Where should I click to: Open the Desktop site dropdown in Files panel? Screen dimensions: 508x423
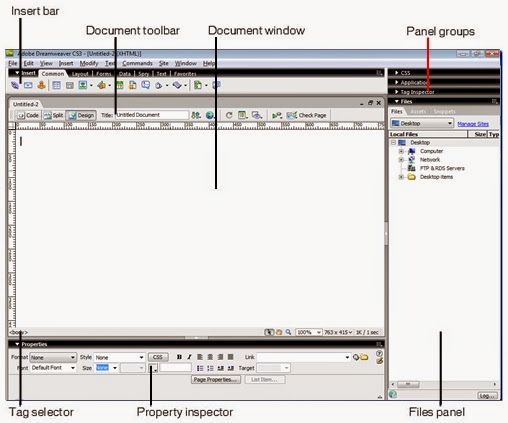point(422,123)
